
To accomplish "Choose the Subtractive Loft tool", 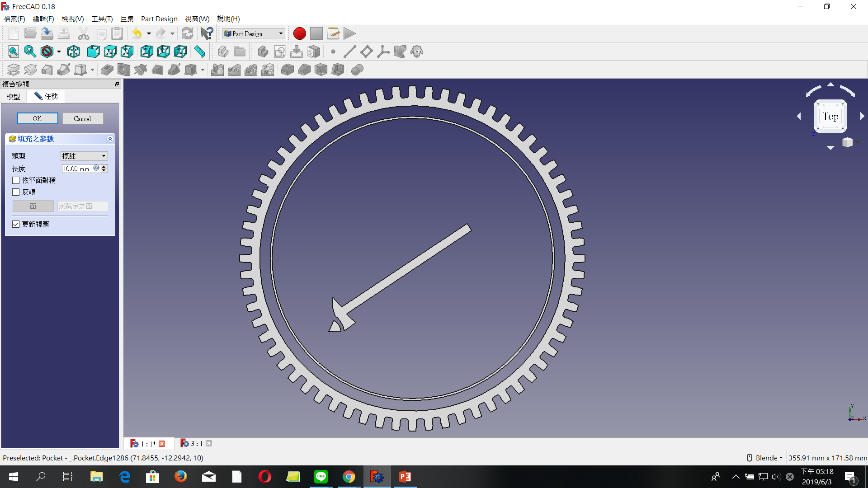I will pos(157,70).
